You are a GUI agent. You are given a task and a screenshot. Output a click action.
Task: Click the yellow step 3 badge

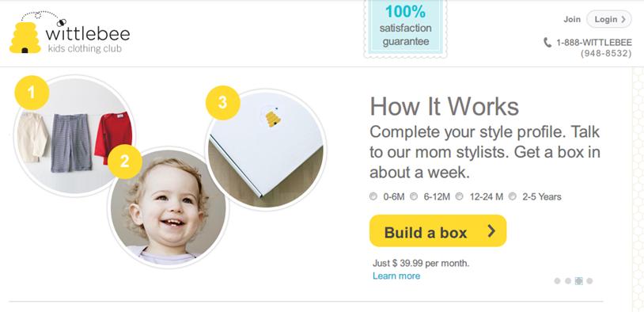[222, 103]
